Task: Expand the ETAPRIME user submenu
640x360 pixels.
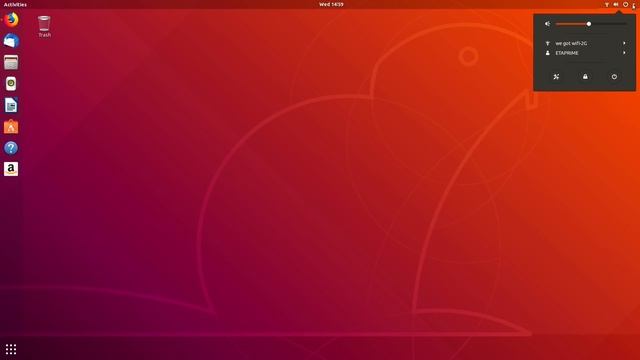Action: point(584,53)
